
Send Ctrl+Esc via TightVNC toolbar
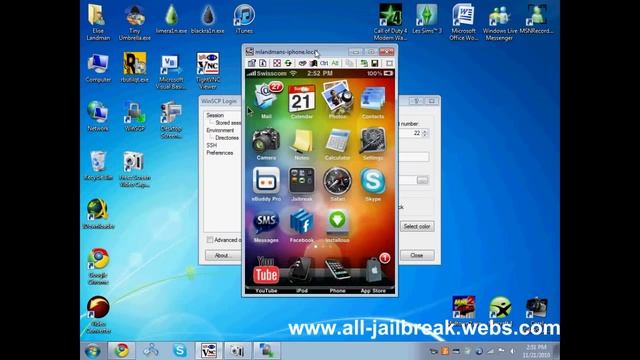[313, 63]
